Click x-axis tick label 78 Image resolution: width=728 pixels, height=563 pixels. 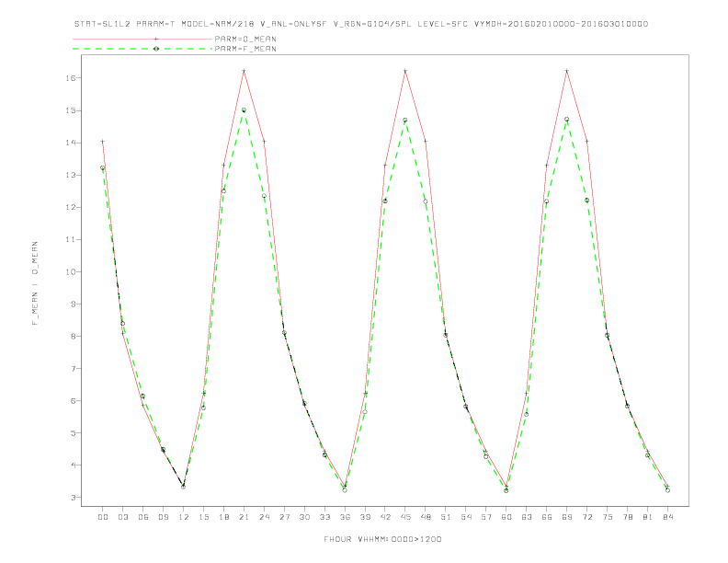point(628,517)
